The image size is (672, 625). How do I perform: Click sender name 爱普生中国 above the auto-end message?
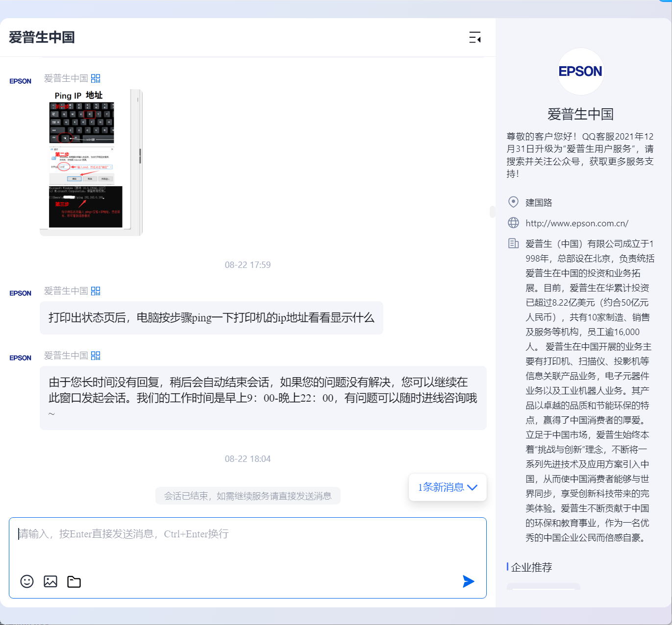[66, 356]
